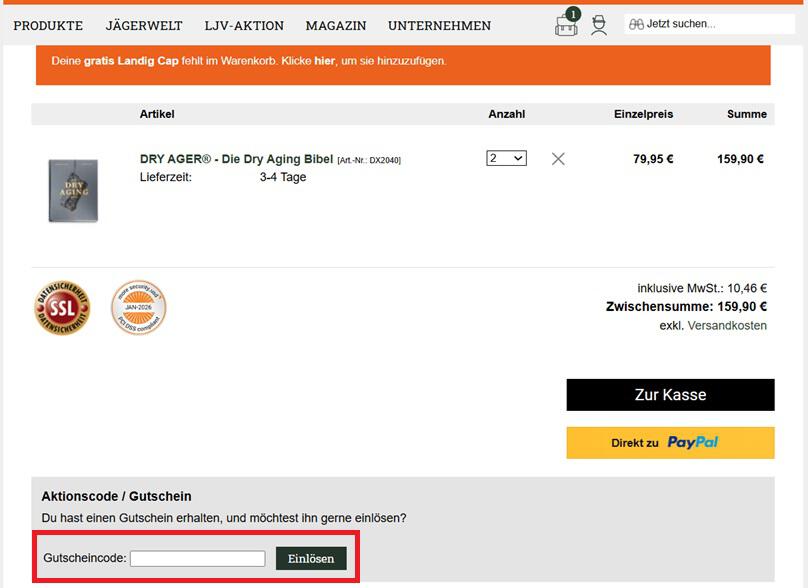
Task: Focus the Jetzt suchen search field
Action: [x=709, y=24]
